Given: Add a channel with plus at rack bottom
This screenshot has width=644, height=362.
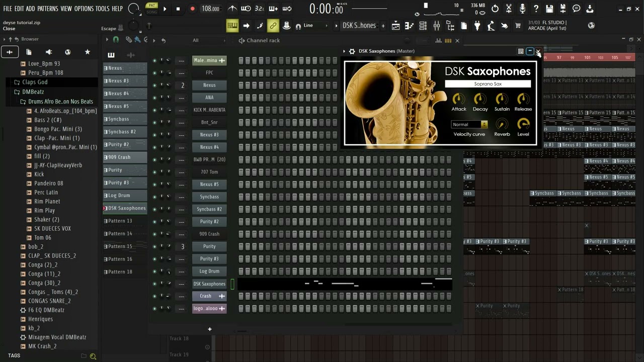Looking at the screenshot, I should pyautogui.click(x=209, y=329).
